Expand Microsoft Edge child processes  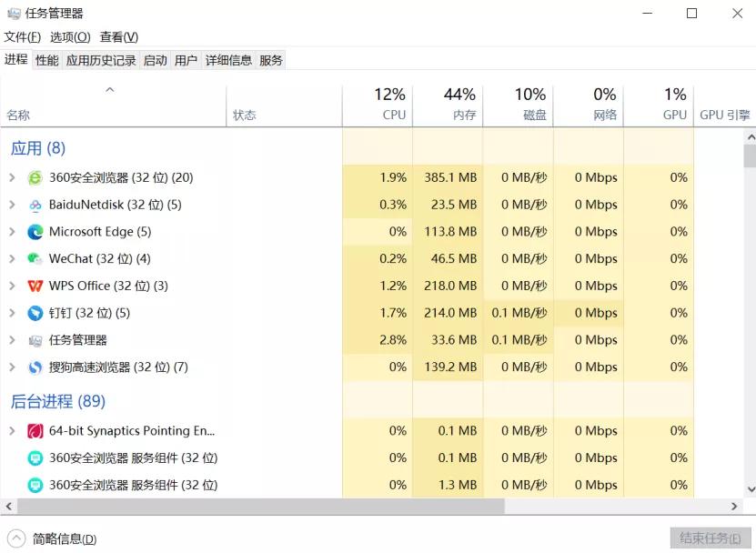coord(11,232)
